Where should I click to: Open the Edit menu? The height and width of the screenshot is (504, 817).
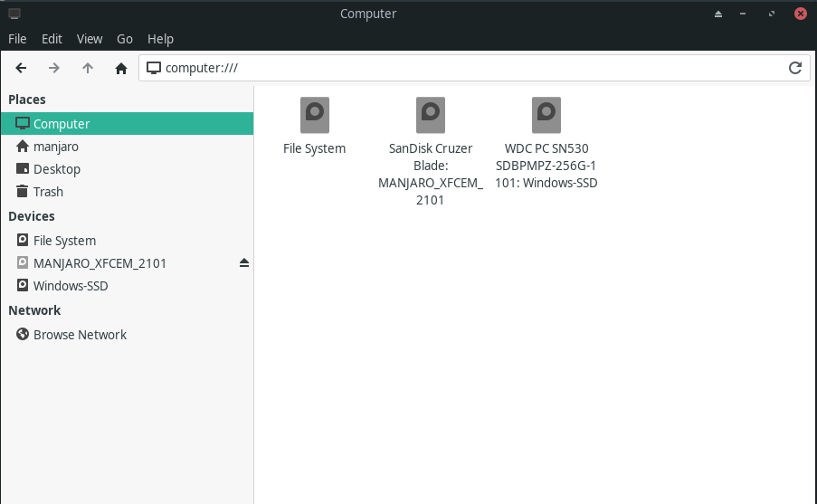point(52,39)
